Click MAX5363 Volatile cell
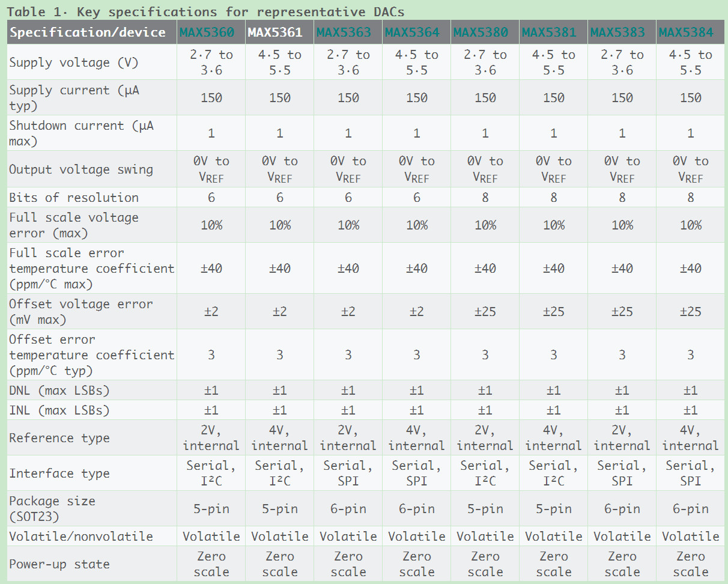The image size is (728, 584). (348, 537)
